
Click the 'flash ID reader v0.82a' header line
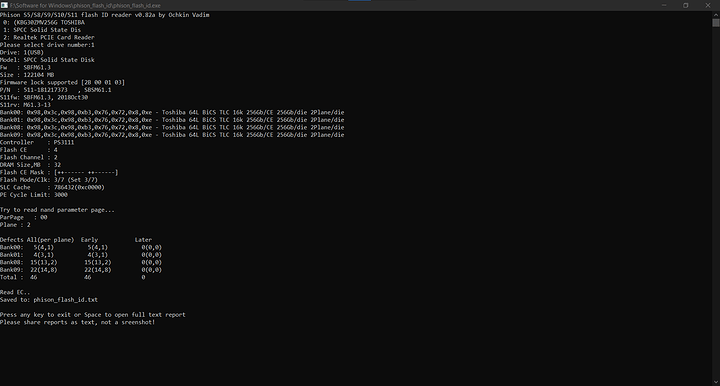click(105, 15)
